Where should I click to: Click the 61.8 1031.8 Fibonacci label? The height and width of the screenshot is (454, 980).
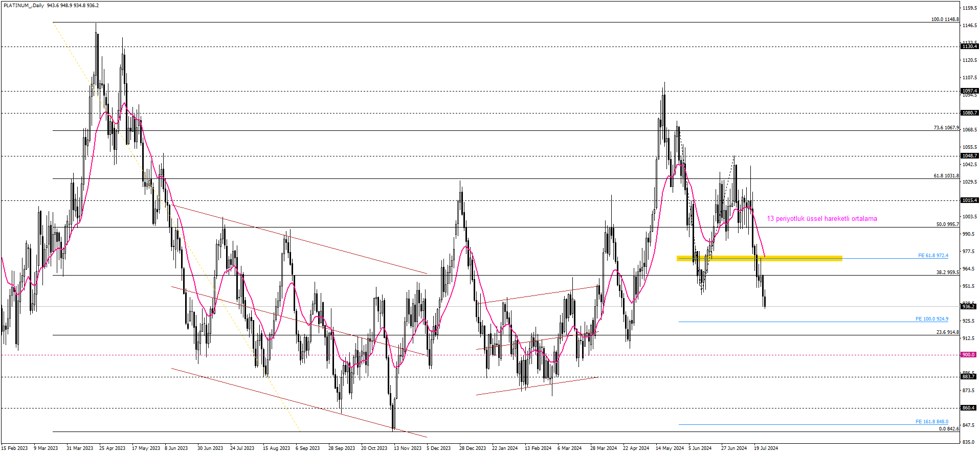pyautogui.click(x=946, y=176)
